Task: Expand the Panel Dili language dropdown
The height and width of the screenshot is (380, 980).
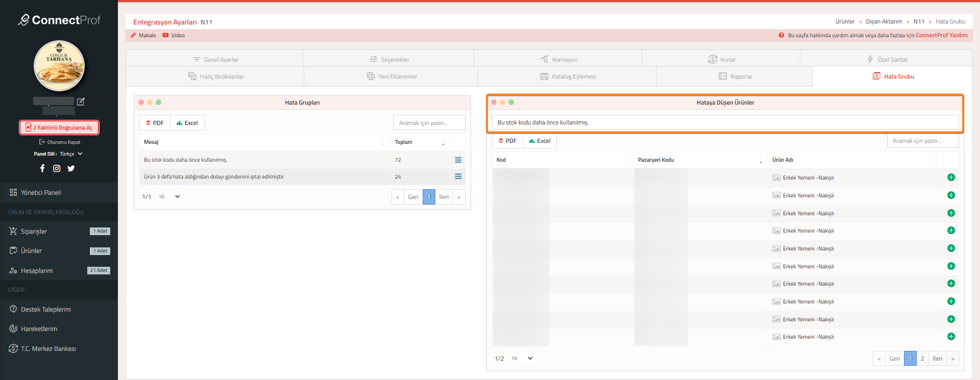Action: tap(71, 154)
